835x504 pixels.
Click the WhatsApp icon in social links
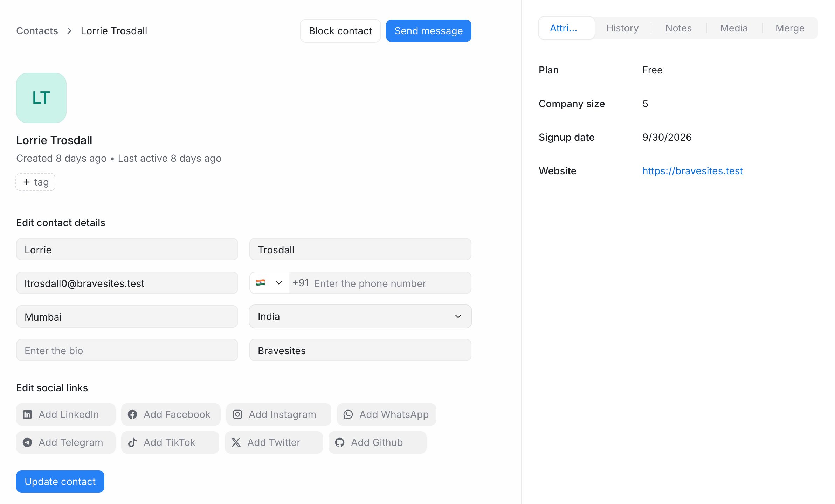(348, 414)
